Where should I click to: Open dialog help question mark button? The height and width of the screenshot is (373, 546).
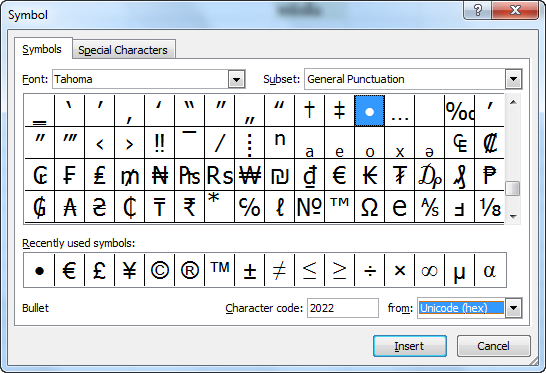477,10
